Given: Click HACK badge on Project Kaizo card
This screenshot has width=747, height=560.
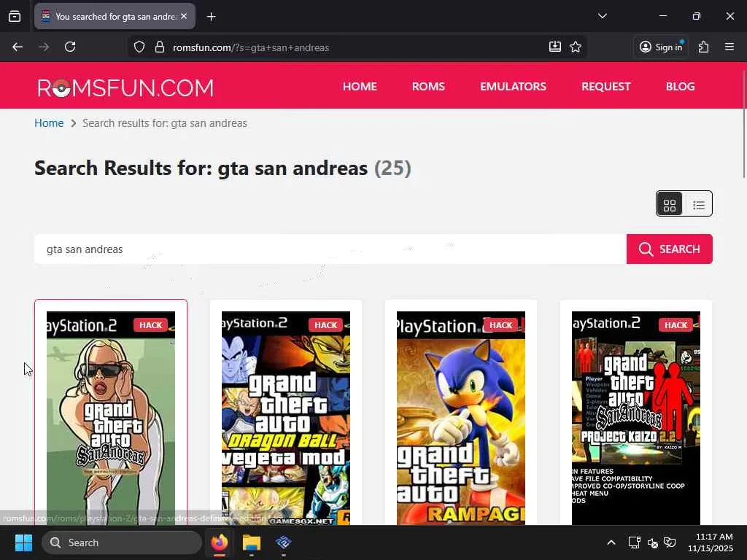Looking at the screenshot, I should click(x=676, y=324).
